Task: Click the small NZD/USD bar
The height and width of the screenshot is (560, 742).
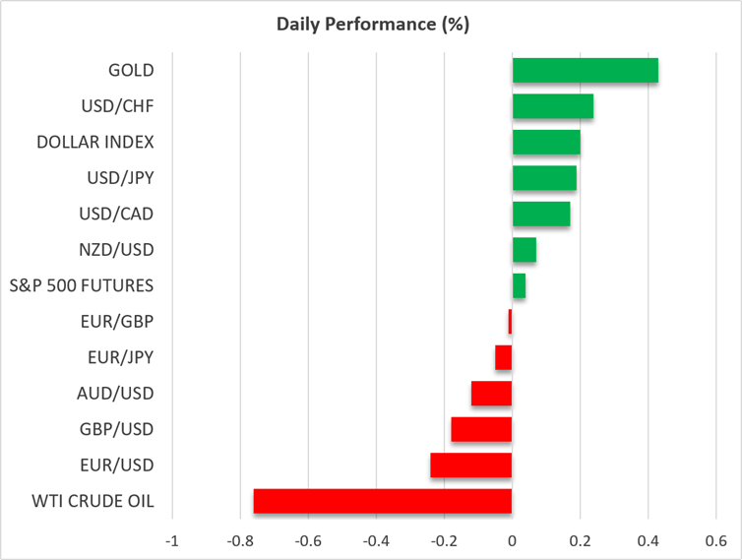Action: pyautogui.click(x=525, y=250)
